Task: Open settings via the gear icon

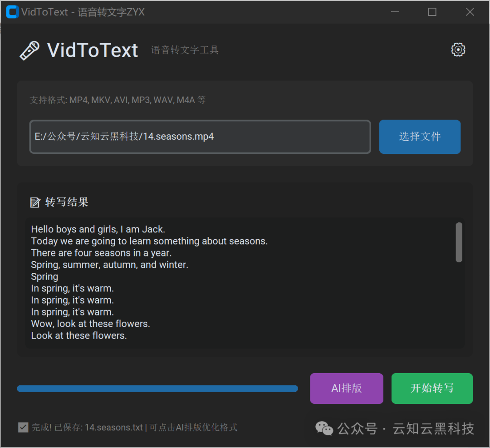Action: pyautogui.click(x=458, y=50)
